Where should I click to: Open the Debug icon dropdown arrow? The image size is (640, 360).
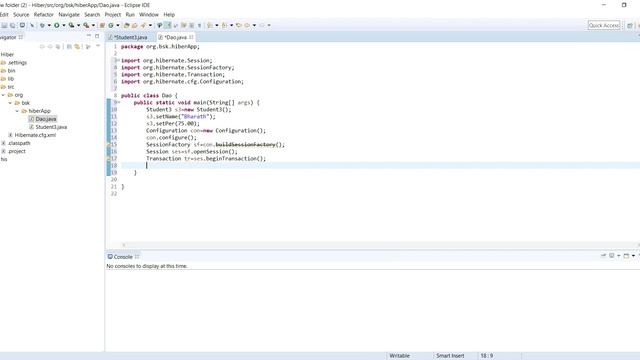[x=49, y=25]
